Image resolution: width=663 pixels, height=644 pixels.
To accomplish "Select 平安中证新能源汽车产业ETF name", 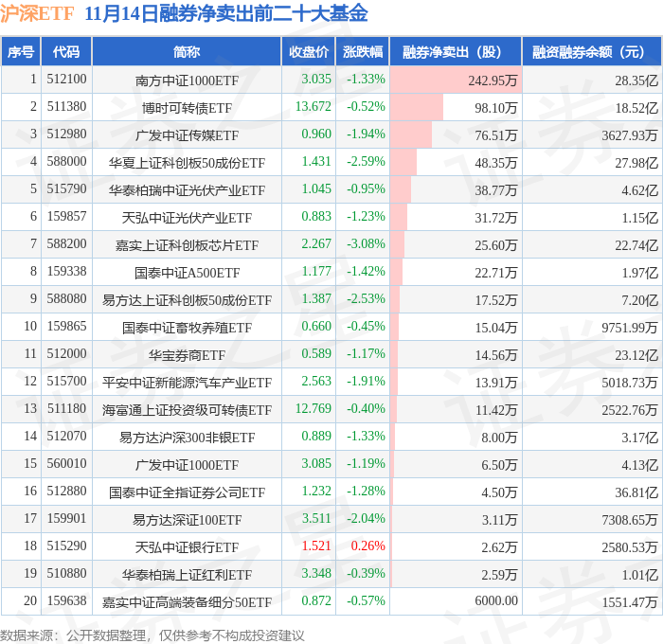I will pyautogui.click(x=187, y=383).
